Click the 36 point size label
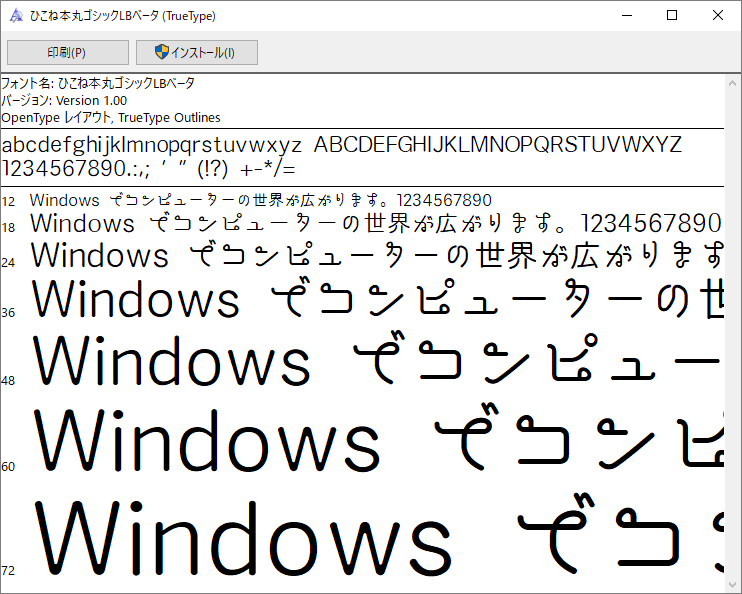This screenshot has width=742, height=594. [x=8, y=312]
